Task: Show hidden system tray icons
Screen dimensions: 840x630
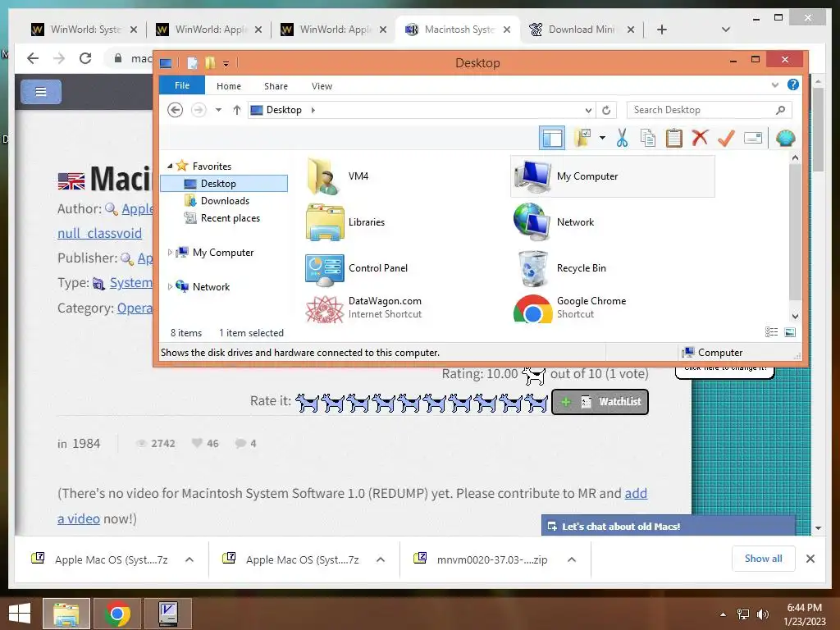Action: [x=723, y=614]
